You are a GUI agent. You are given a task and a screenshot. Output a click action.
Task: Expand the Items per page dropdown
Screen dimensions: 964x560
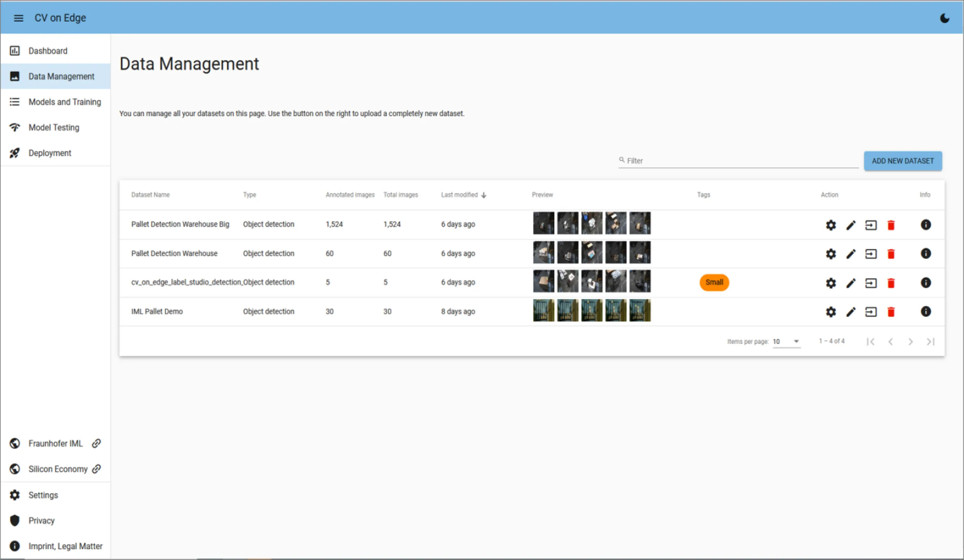tap(786, 341)
